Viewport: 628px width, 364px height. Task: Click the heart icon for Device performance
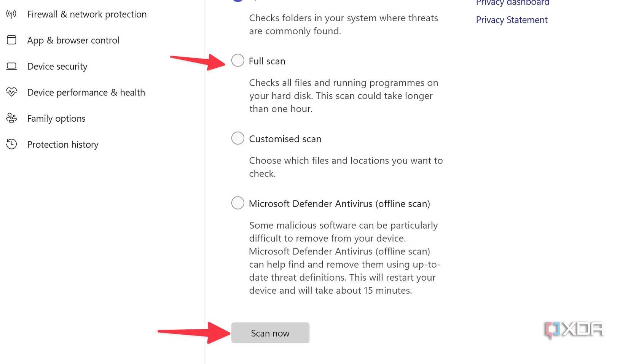coord(11,92)
